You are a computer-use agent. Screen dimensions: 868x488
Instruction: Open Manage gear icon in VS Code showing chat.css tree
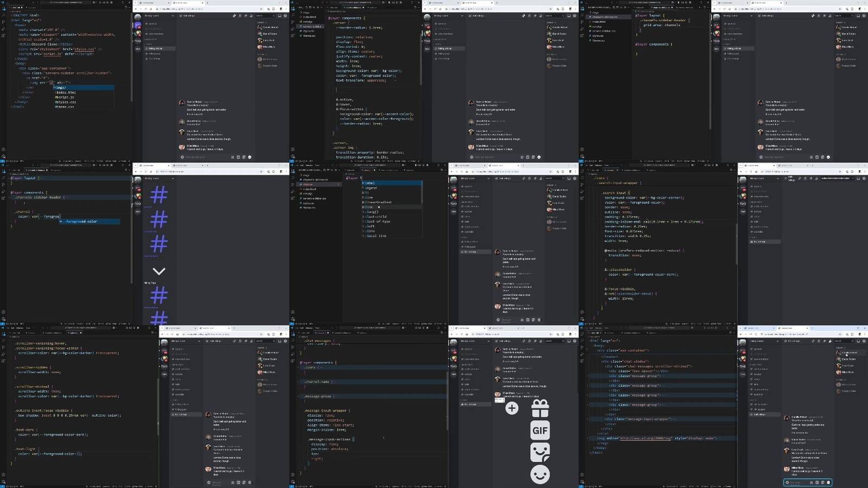(293, 319)
